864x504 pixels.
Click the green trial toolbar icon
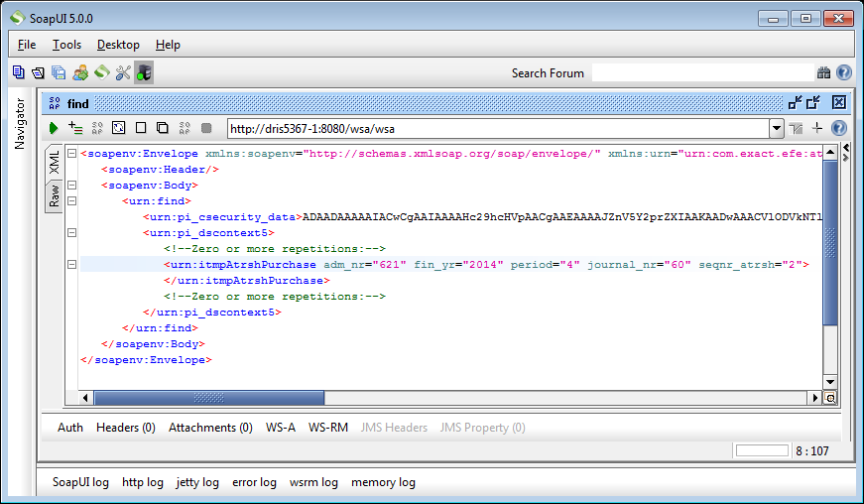(102, 72)
